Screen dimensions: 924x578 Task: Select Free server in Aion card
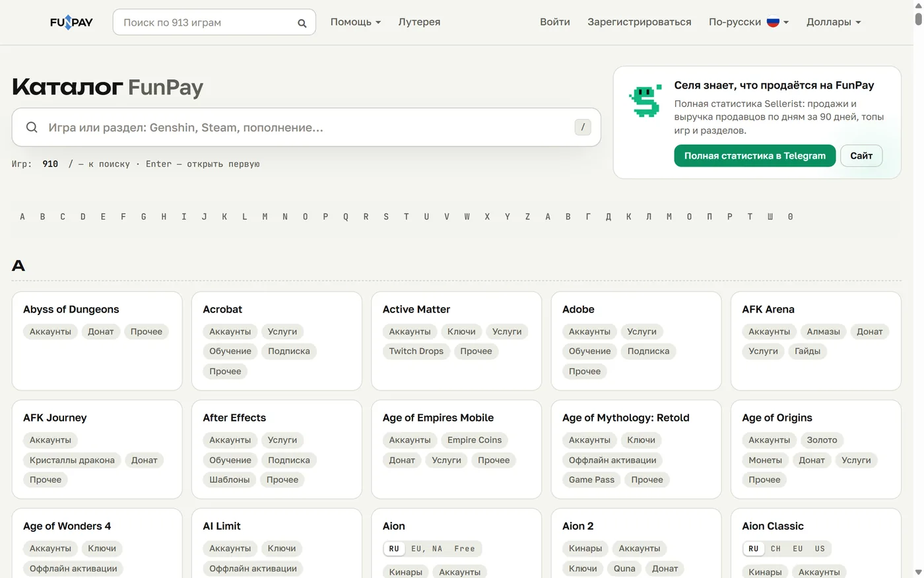coord(465,548)
